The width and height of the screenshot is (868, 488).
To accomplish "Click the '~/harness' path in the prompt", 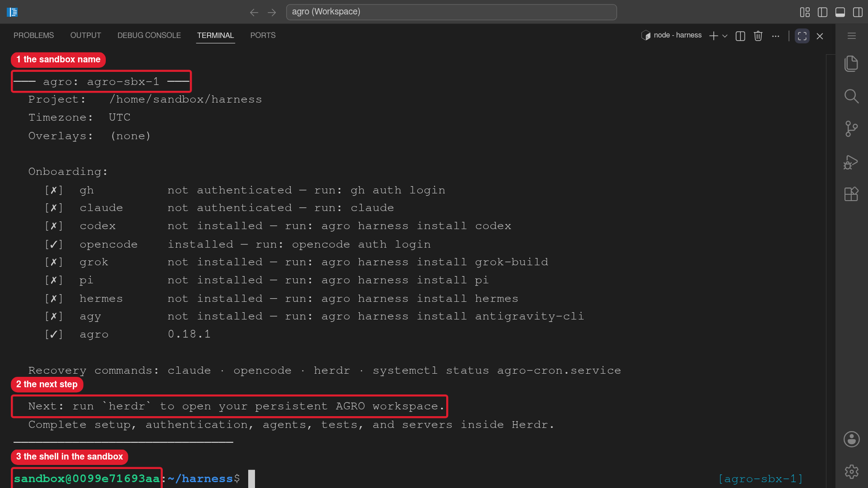I will pos(200,479).
